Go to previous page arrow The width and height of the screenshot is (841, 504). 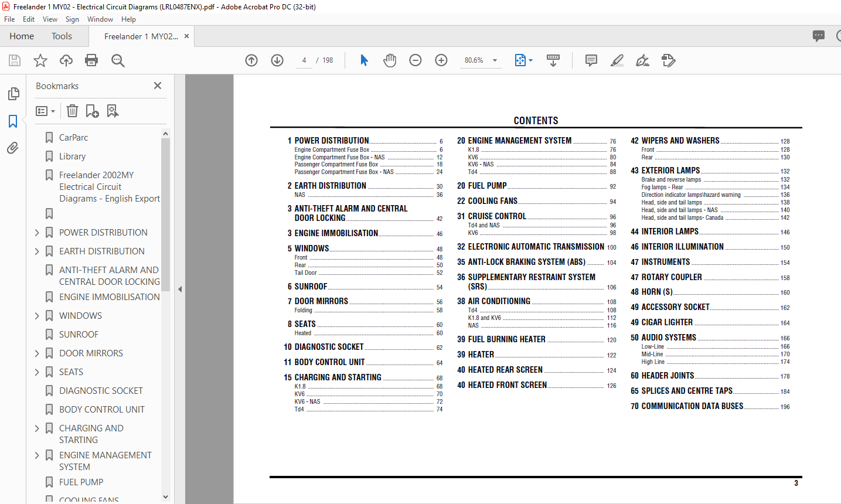[251, 60]
